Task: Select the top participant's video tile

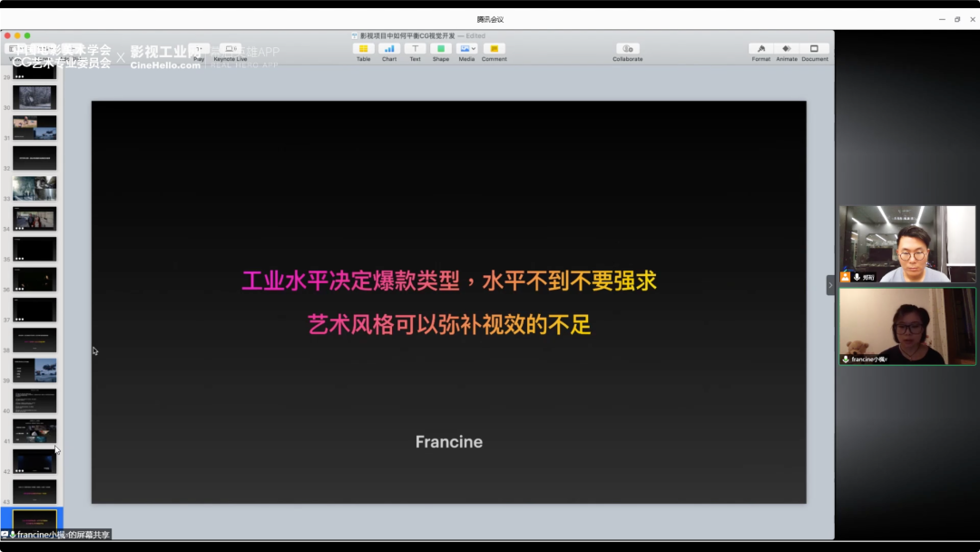Action: click(906, 243)
